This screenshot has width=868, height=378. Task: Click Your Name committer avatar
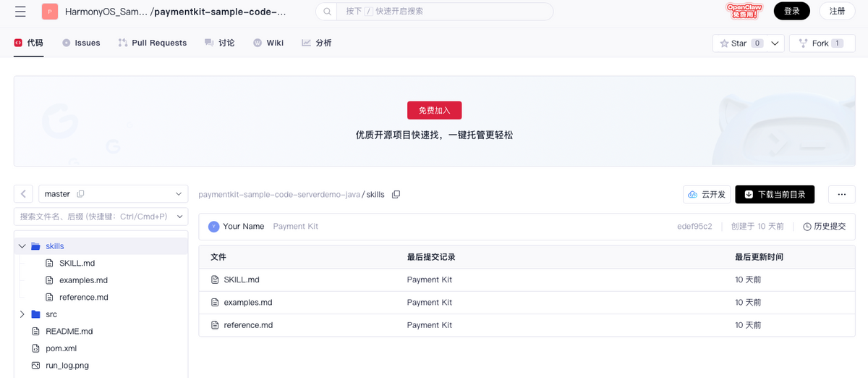coord(214,227)
